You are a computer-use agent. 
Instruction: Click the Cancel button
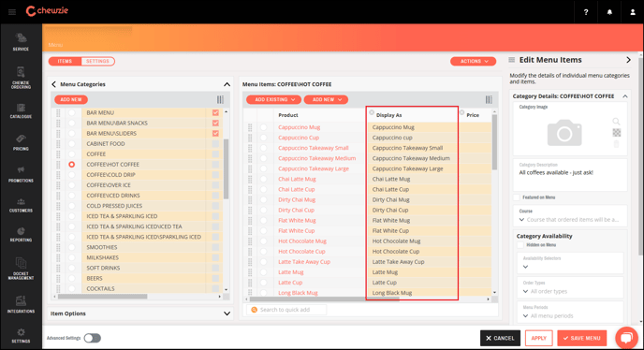500,338
